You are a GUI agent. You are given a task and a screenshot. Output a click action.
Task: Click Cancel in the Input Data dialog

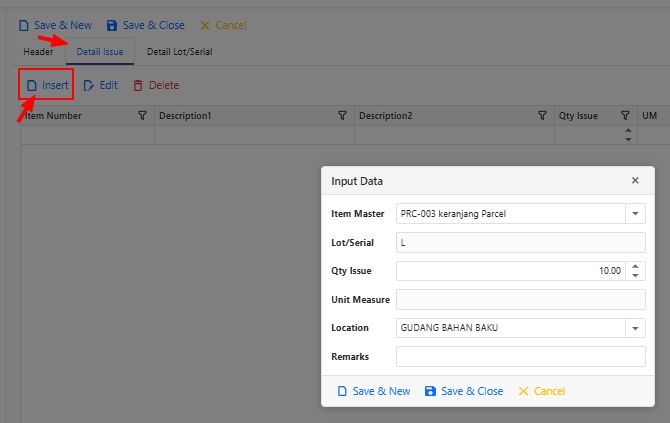tap(541, 391)
